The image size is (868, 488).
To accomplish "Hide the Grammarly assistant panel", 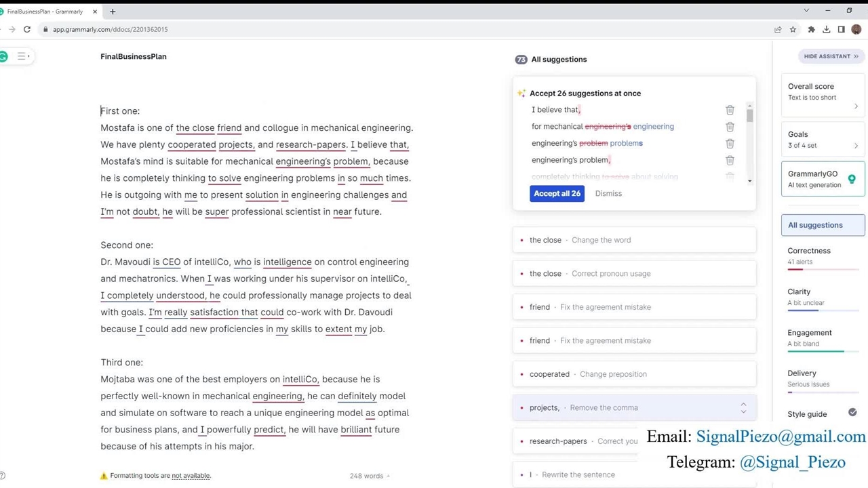I will tap(831, 56).
